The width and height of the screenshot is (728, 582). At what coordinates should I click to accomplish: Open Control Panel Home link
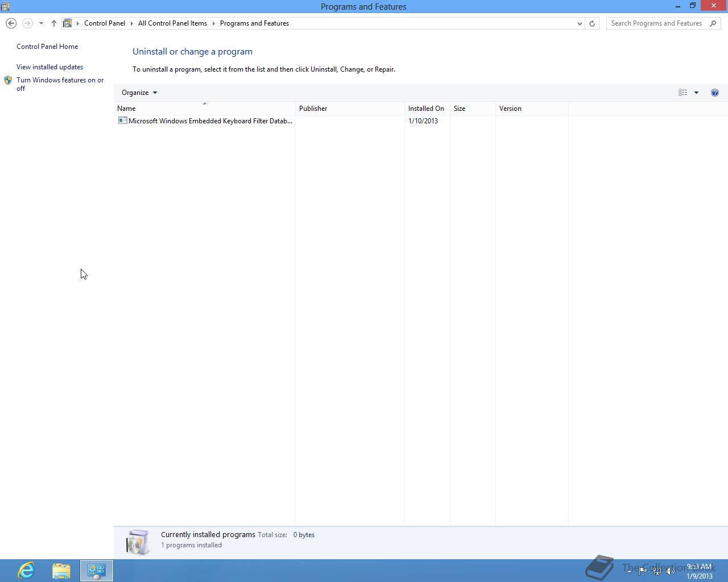[x=47, y=47]
